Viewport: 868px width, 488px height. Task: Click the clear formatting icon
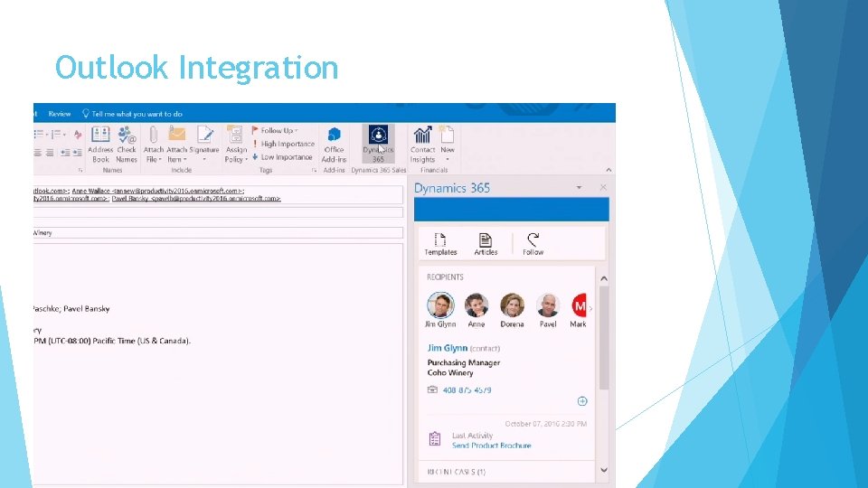coord(78,134)
